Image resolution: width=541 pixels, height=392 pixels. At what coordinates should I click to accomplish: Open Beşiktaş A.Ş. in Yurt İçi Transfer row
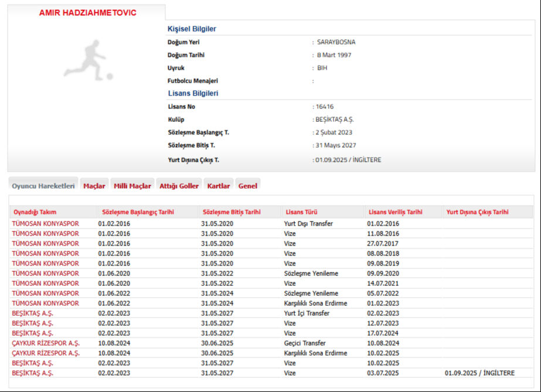[32, 313]
